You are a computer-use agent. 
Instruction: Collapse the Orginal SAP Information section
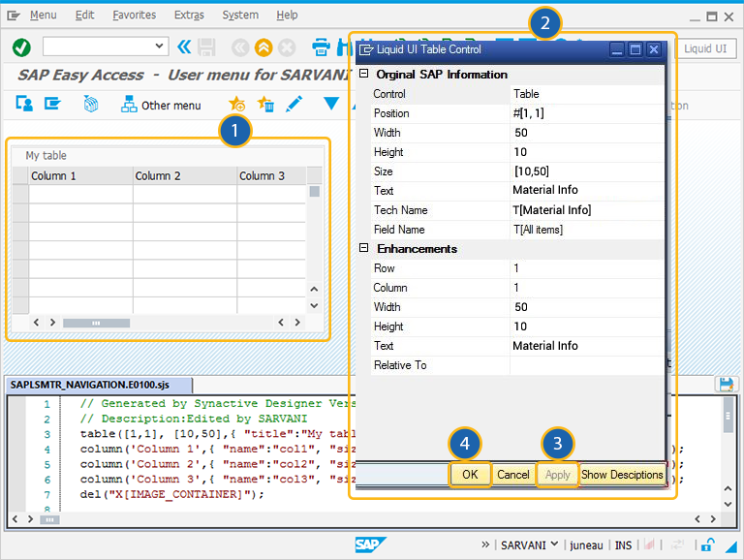pos(364,74)
